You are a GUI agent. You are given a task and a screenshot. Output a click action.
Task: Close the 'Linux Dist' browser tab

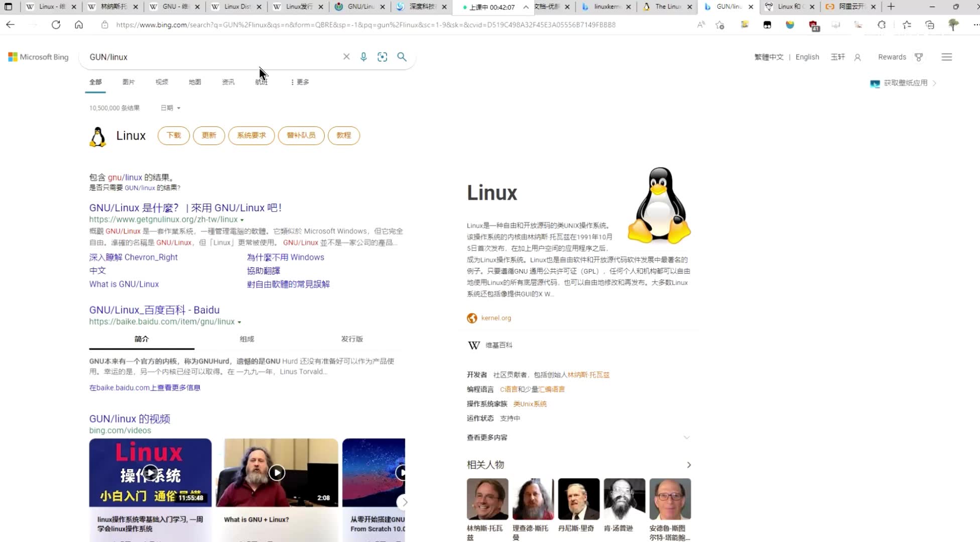[259, 7]
